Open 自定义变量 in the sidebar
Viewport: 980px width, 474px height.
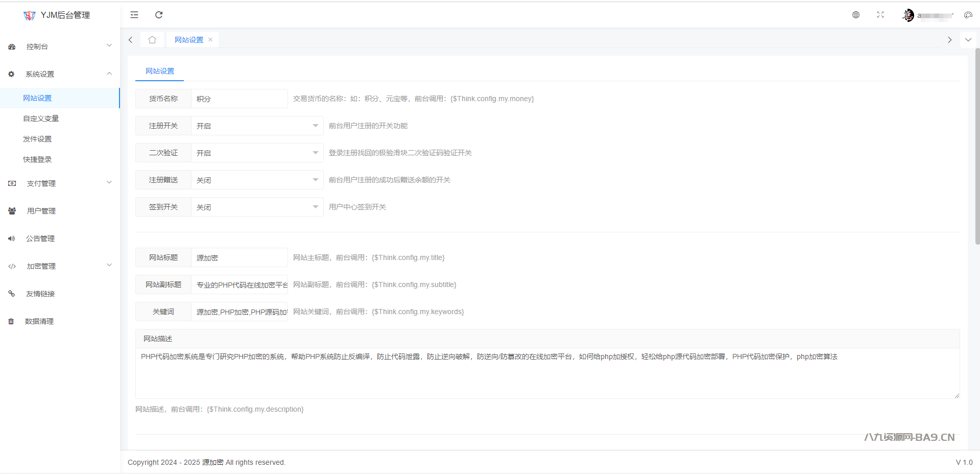pos(41,118)
